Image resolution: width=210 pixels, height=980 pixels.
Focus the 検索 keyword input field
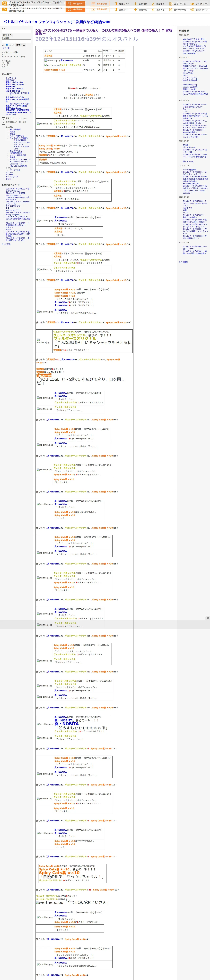(16, 31)
